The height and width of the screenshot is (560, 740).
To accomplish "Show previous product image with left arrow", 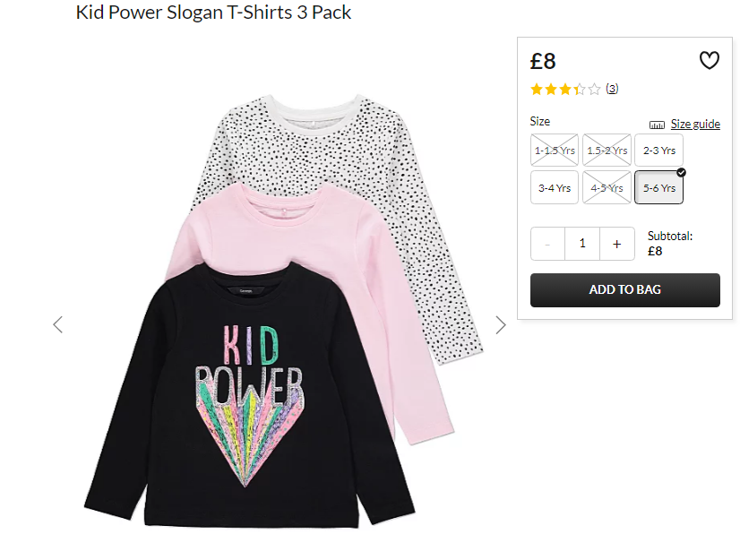I will point(57,324).
